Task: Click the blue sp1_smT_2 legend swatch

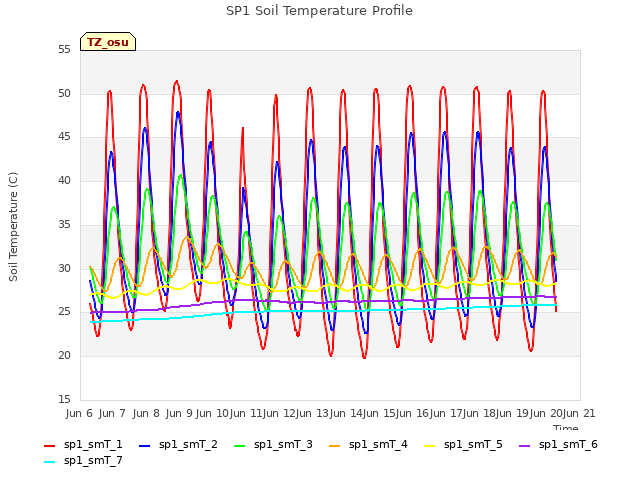Action: click(145, 446)
